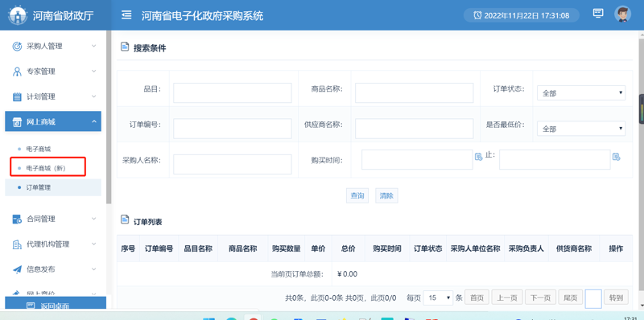
Task: Jump to the 尾页 last page
Action: (x=571, y=297)
